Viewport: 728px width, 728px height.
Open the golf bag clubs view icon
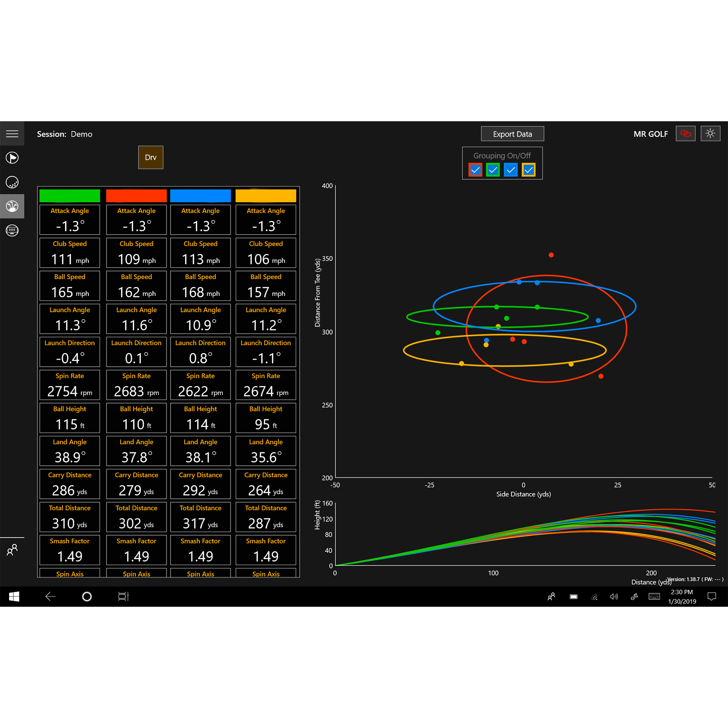click(12, 206)
